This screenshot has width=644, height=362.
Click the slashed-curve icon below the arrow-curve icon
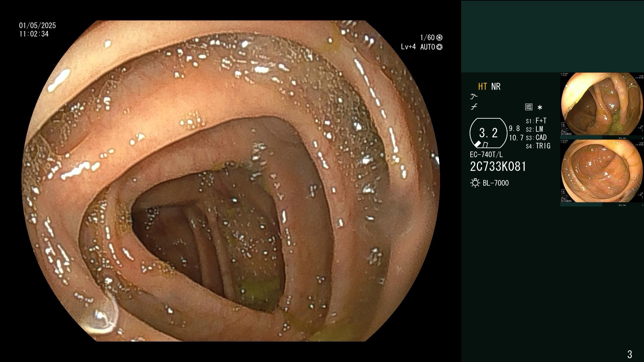click(474, 107)
